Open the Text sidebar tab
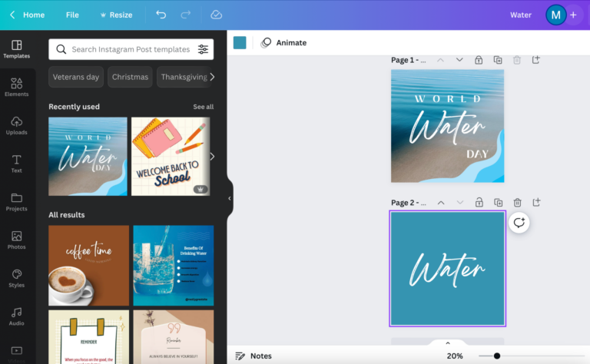590x364 pixels. tap(17, 164)
